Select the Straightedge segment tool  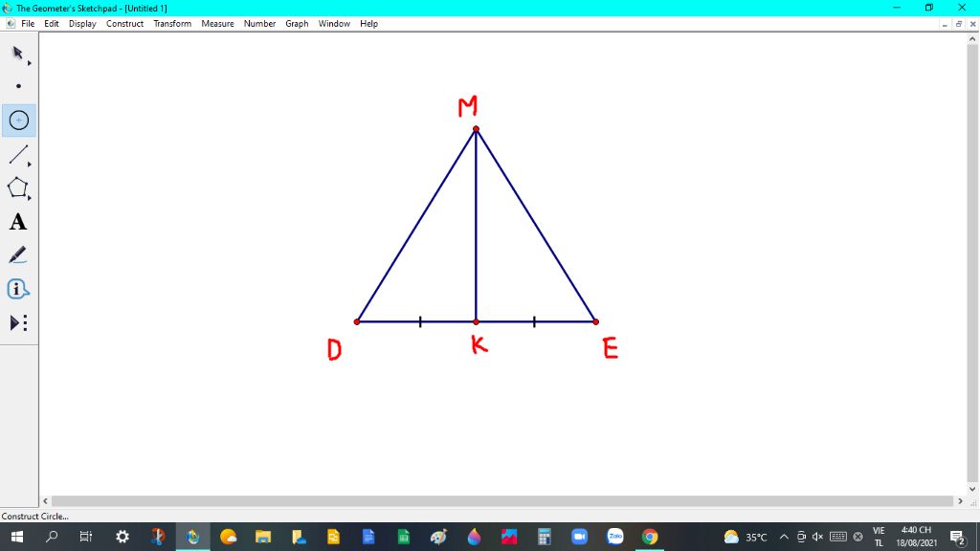click(19, 154)
